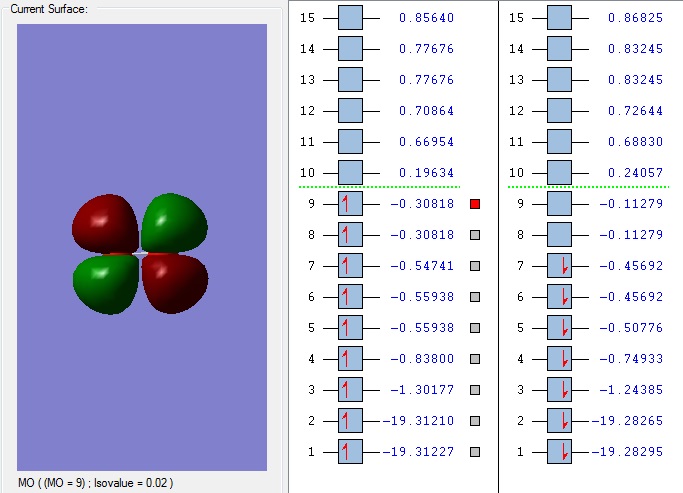Click alpha energy value -19.31227
The width and height of the screenshot is (683, 493).
(418, 452)
